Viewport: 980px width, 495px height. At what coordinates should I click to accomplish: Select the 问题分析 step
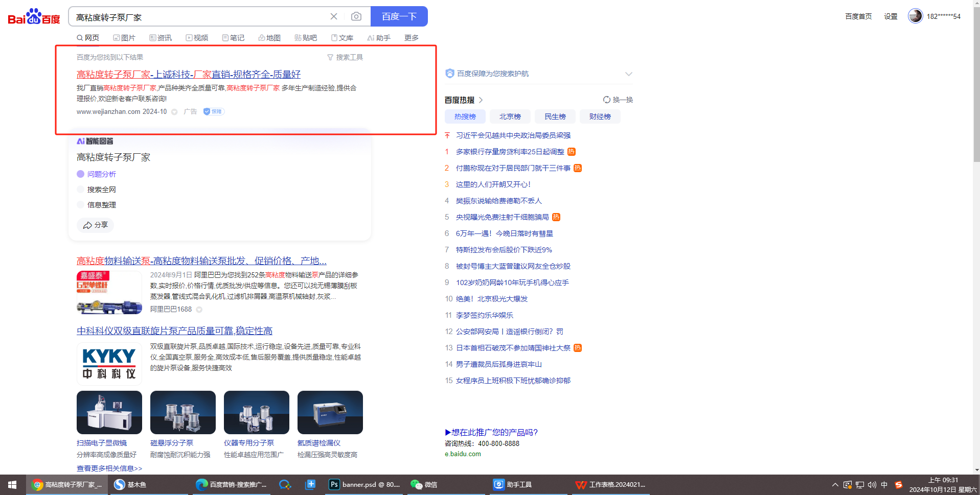[101, 174]
